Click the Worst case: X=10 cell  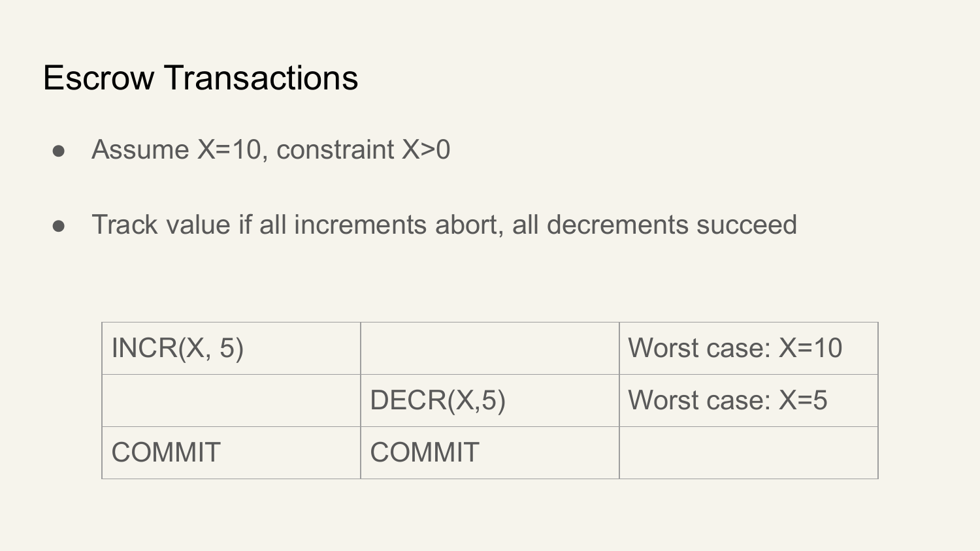[749, 348]
